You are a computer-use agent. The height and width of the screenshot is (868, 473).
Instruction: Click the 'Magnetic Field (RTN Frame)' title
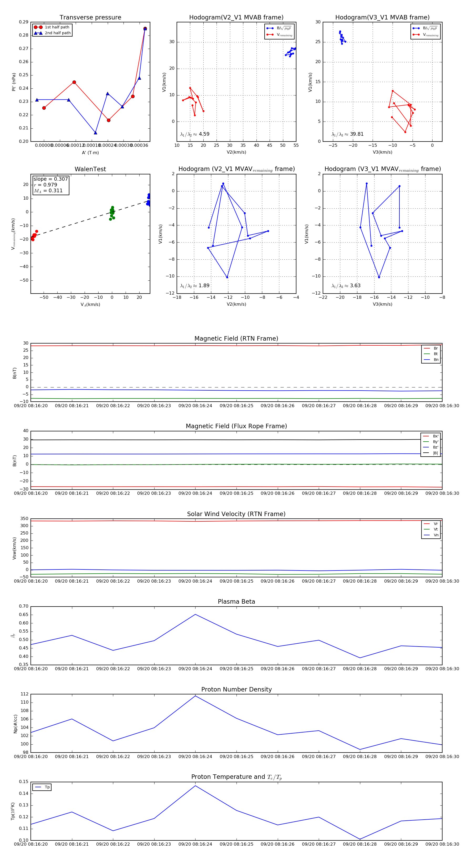pos(236,339)
